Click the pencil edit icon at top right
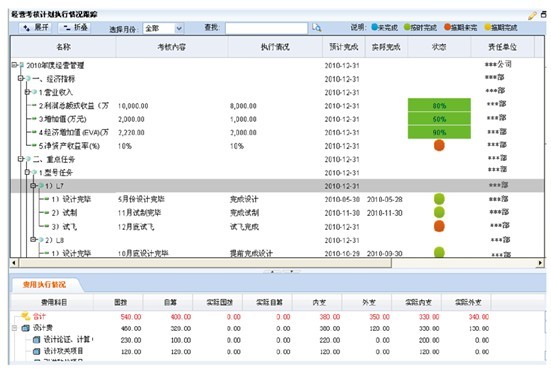551x369 pixels. (x=532, y=15)
